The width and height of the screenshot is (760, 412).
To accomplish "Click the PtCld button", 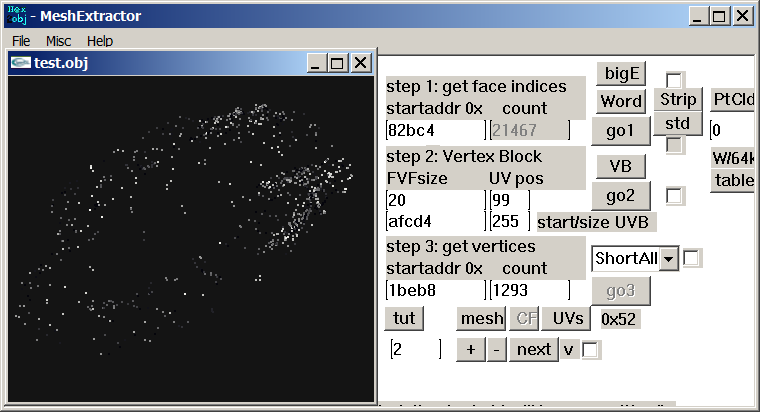I will tap(733, 99).
